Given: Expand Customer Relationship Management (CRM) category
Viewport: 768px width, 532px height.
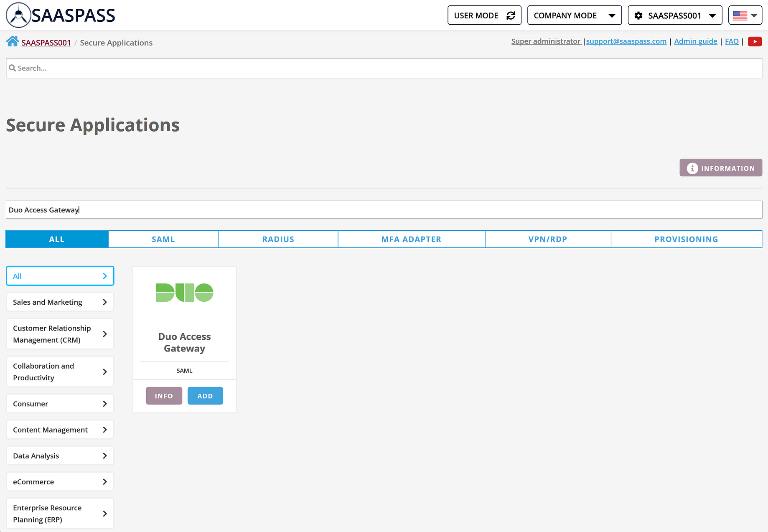Looking at the screenshot, I should (x=60, y=334).
